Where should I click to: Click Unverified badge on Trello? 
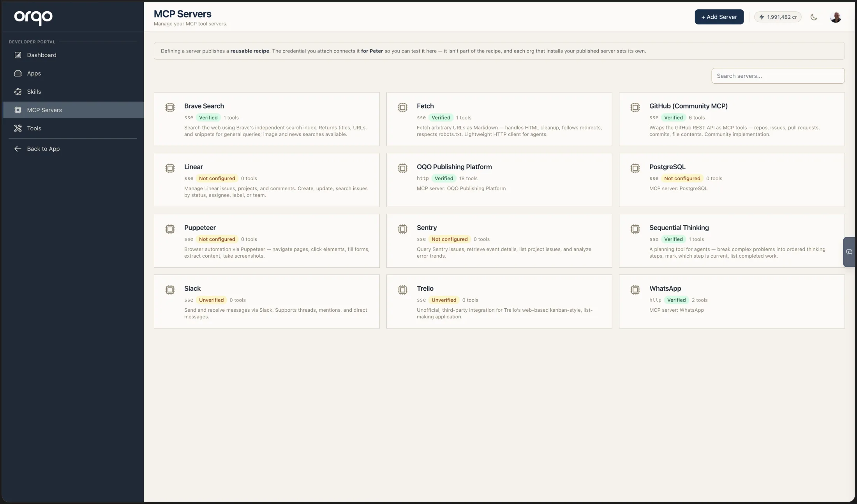point(444,300)
